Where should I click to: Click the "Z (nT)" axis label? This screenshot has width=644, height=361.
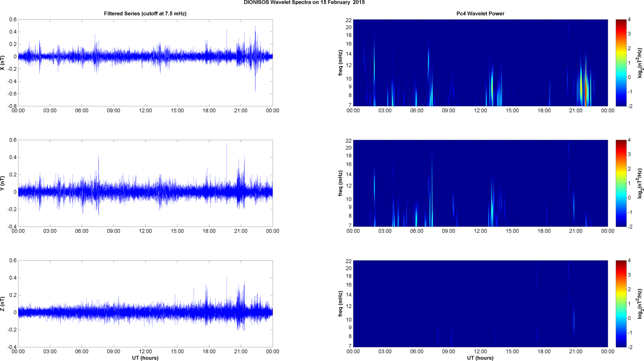coord(3,304)
